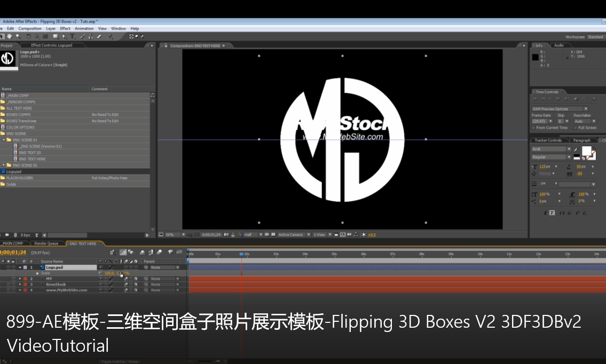Open the Effect menu

pos(65,29)
